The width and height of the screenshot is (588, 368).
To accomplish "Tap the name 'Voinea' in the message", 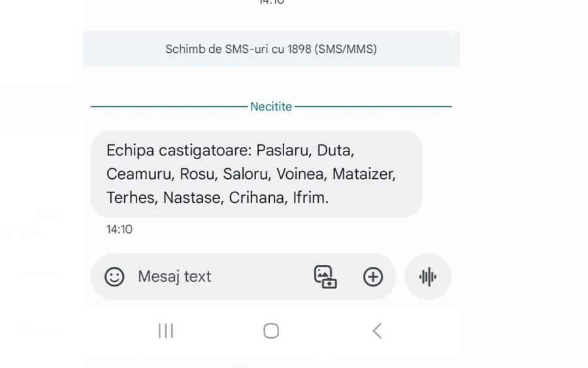I will [300, 174].
